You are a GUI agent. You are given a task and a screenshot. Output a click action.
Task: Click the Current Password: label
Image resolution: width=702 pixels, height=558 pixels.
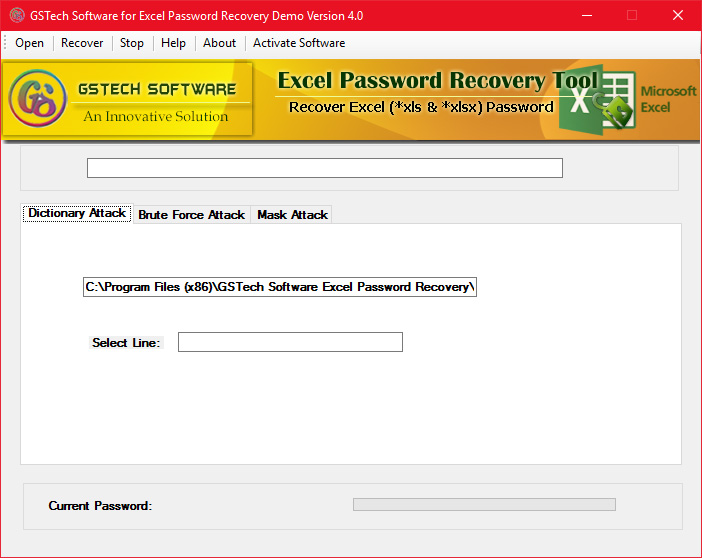pos(100,506)
